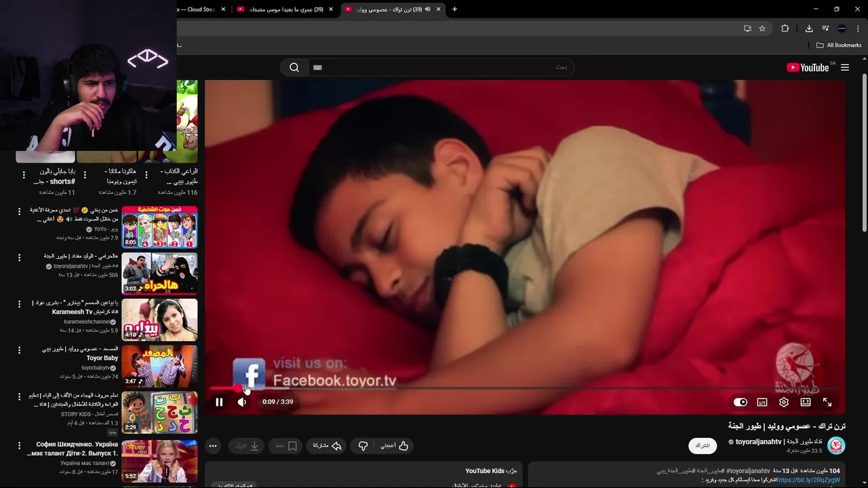
Task: Click the install app icon in address bar
Action: [747, 28]
